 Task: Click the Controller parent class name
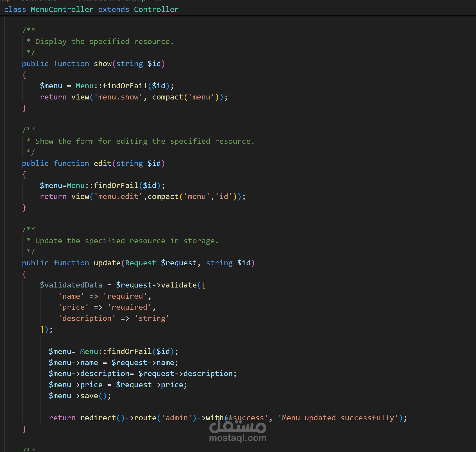coord(156,9)
